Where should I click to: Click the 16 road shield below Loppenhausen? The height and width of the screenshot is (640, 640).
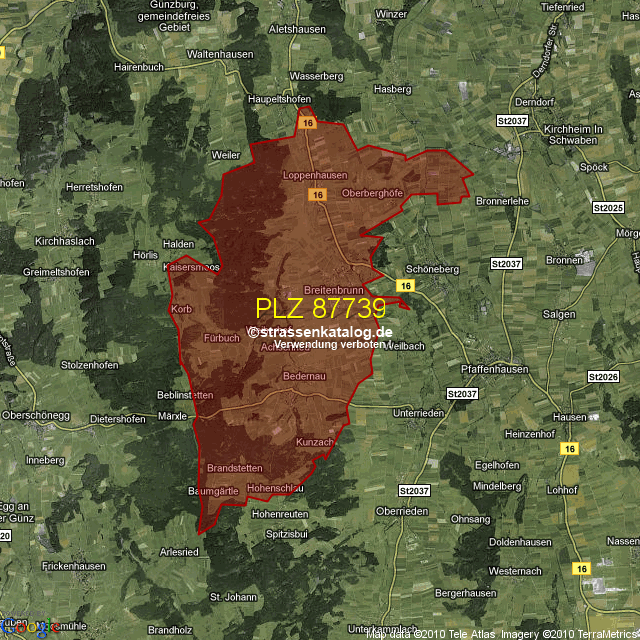316,194
